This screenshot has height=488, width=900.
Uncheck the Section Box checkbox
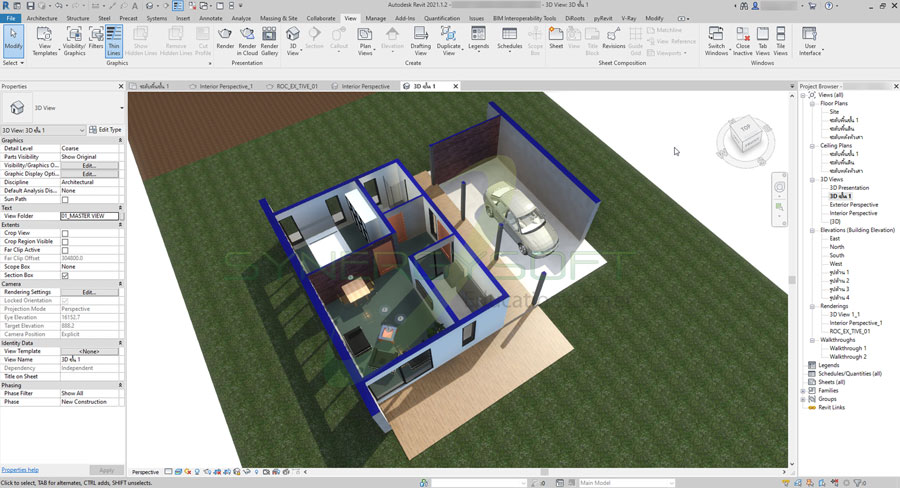pyautogui.click(x=66, y=275)
